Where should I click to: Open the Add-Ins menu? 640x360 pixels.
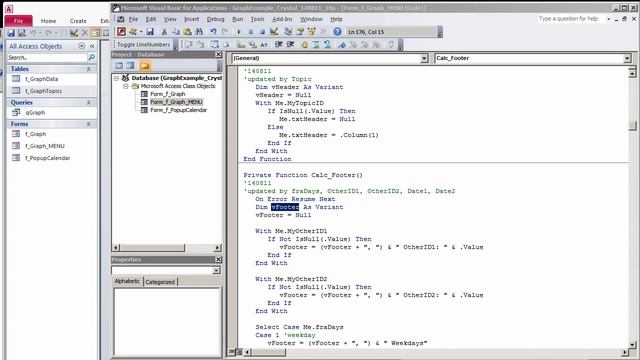(282, 19)
